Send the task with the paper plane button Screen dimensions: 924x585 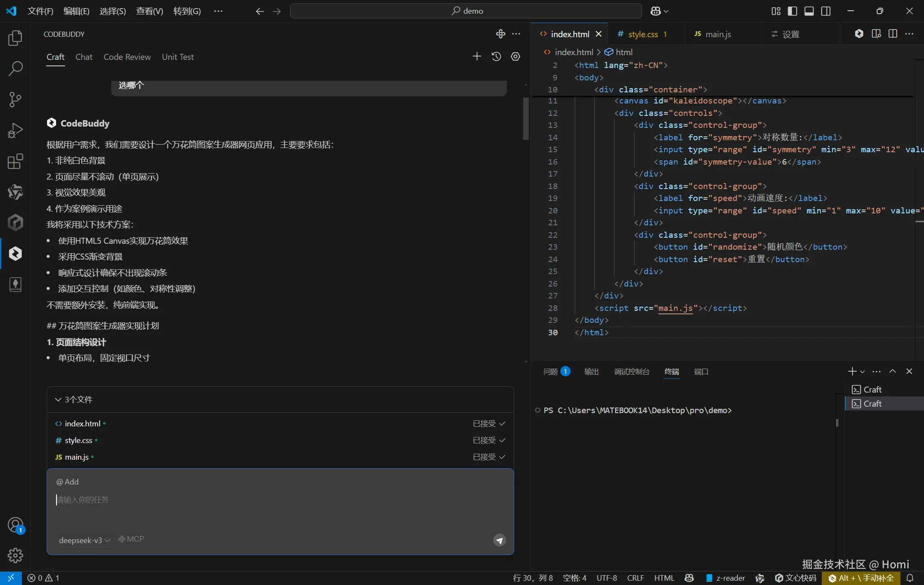tap(499, 540)
